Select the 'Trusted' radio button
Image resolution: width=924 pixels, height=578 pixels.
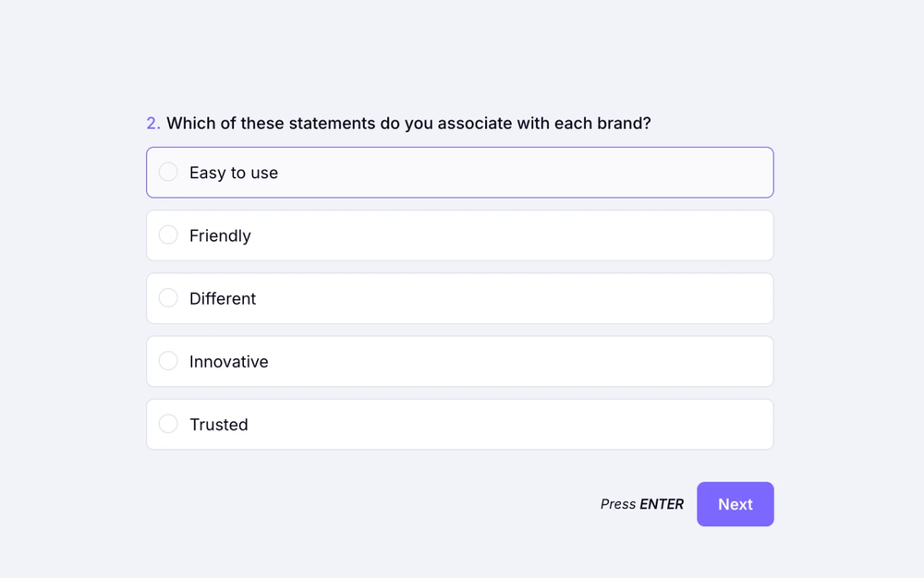tap(168, 423)
